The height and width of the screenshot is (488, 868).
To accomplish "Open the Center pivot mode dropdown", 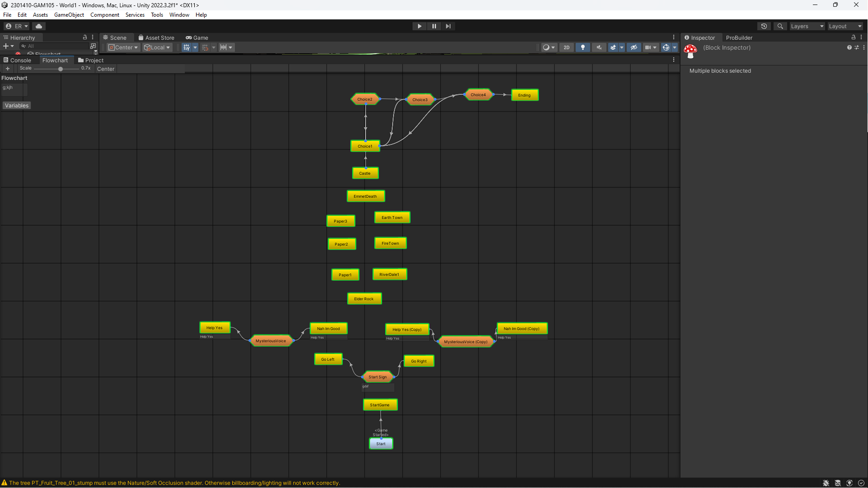I will [123, 47].
